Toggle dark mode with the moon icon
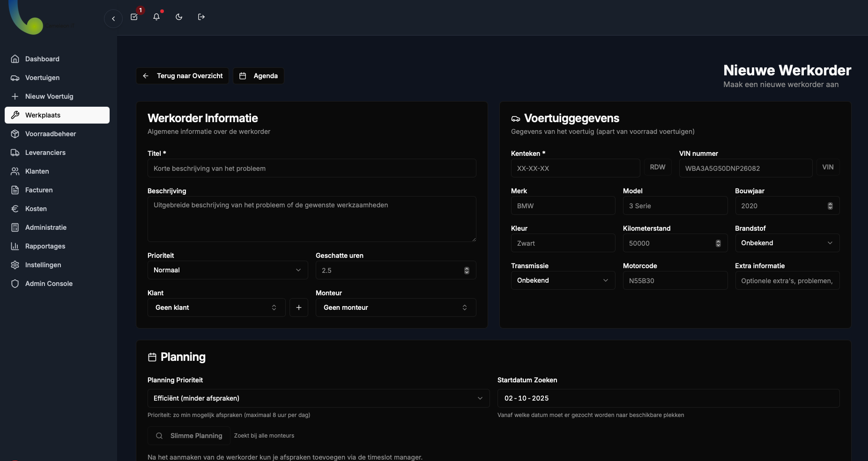 pos(179,17)
